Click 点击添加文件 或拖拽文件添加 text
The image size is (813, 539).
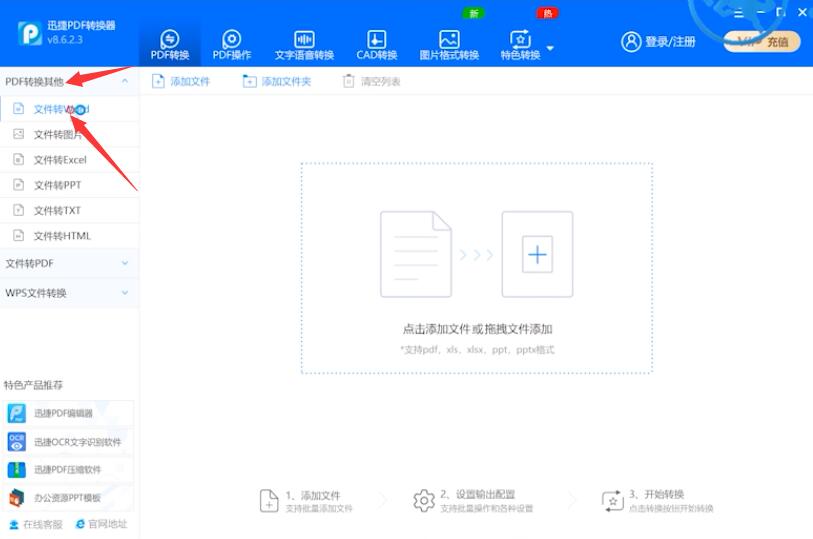coord(478,329)
